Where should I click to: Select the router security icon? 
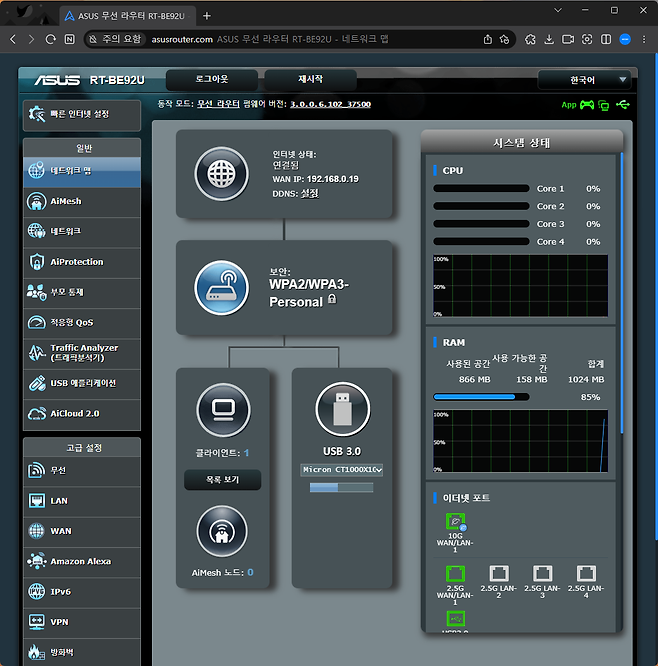[x=221, y=287]
